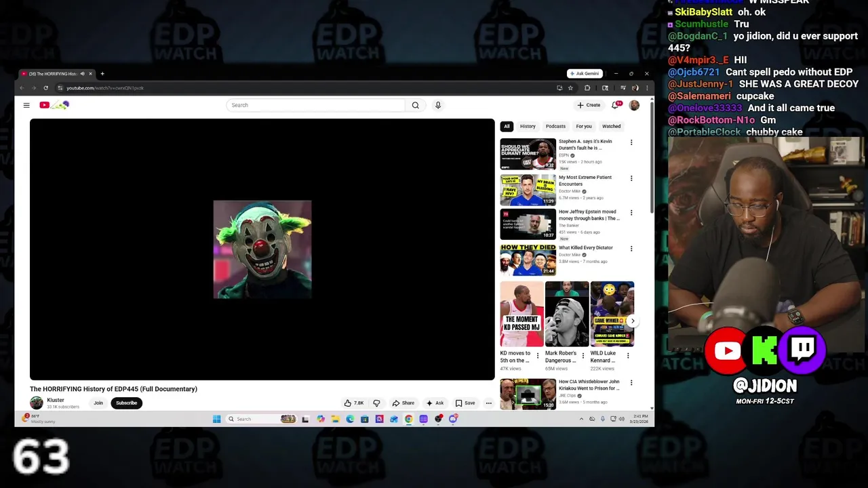Open Windows Start menu
This screenshot has width=868, height=488.
tap(217, 419)
